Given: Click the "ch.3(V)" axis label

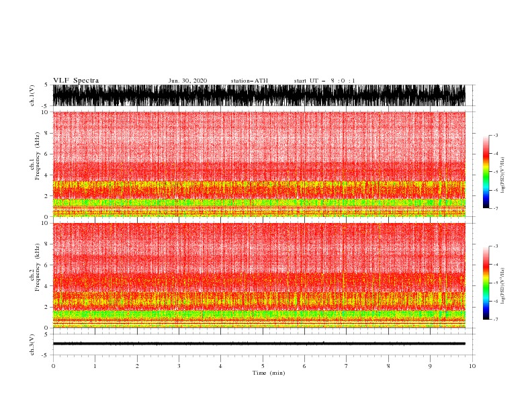Looking at the screenshot, I should pyautogui.click(x=32, y=345).
